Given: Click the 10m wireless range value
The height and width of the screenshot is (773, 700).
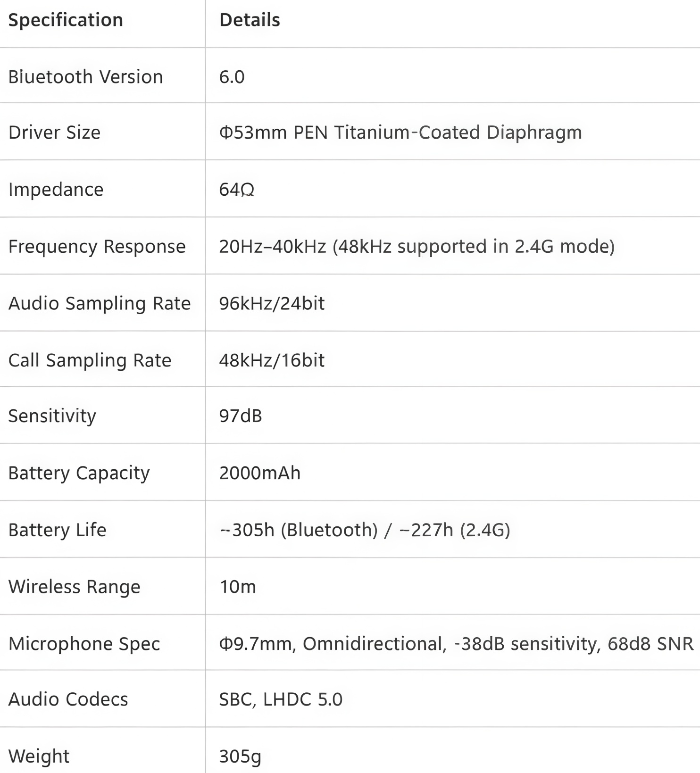Looking at the screenshot, I should click(x=238, y=587).
